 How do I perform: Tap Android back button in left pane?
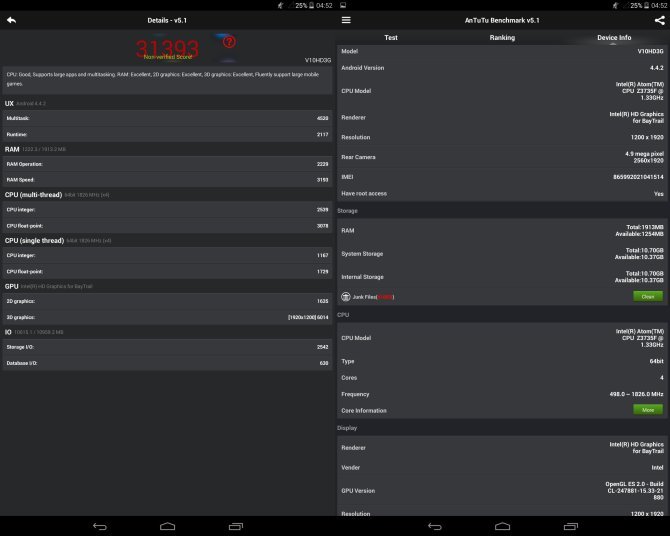pyautogui.click(x=100, y=526)
